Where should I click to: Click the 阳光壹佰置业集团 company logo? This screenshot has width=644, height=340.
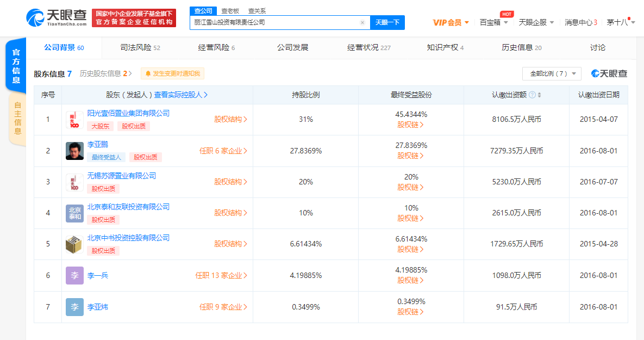click(x=74, y=120)
